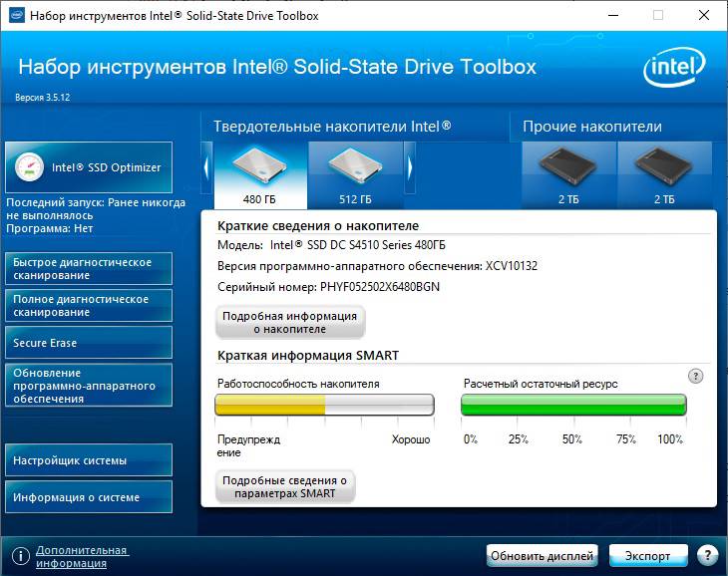Viewport: 728px width, 576px height.
Task: Select the 512 ГБ Intel SSD drive
Action: pyautogui.click(x=354, y=173)
